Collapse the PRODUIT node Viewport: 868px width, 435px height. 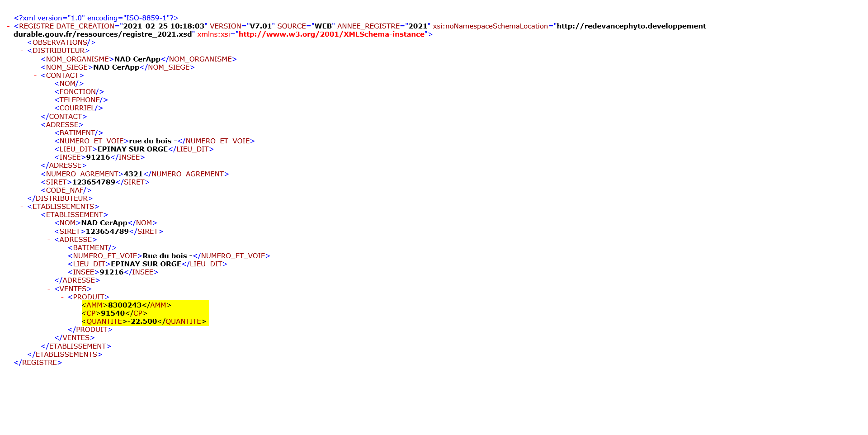(x=63, y=297)
